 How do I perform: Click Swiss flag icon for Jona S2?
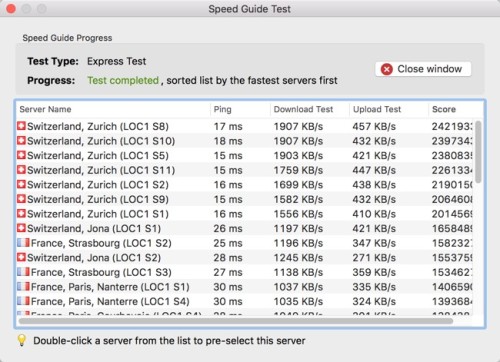[21, 257]
